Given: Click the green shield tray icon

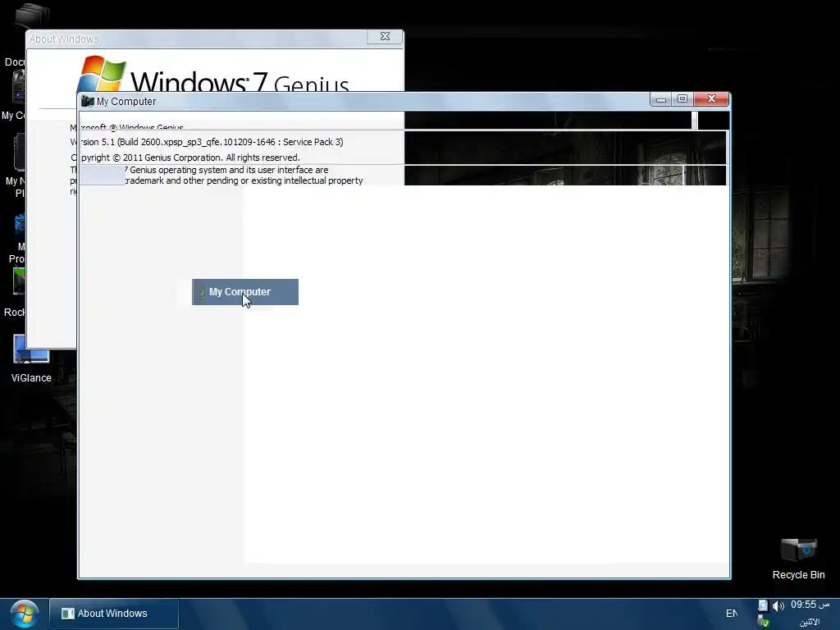Looking at the screenshot, I should pos(764,622).
